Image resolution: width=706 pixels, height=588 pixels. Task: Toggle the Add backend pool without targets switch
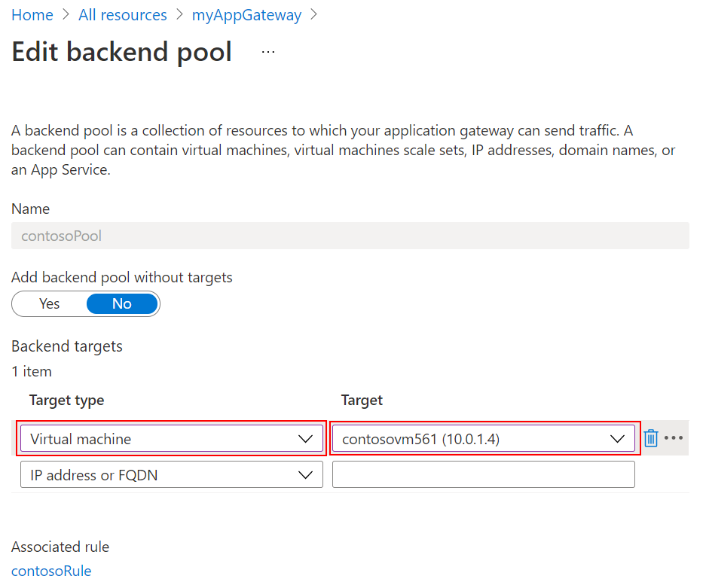pyautogui.click(x=85, y=303)
